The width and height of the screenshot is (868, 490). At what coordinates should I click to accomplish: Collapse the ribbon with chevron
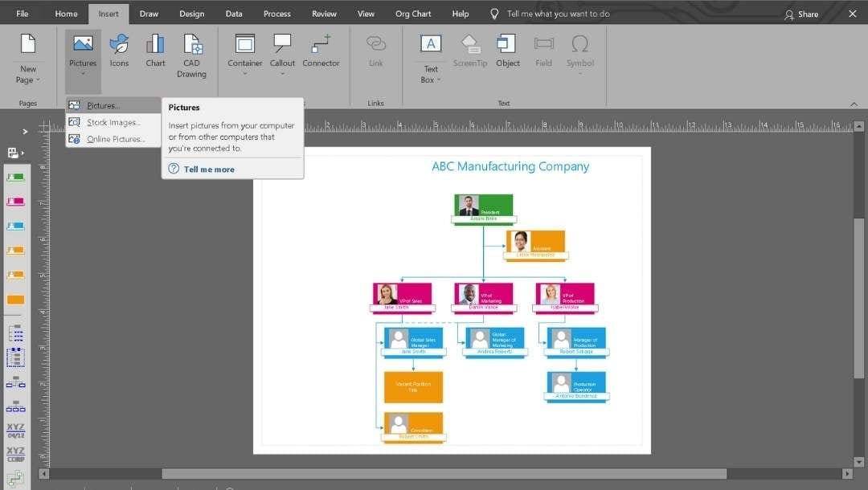(854, 104)
